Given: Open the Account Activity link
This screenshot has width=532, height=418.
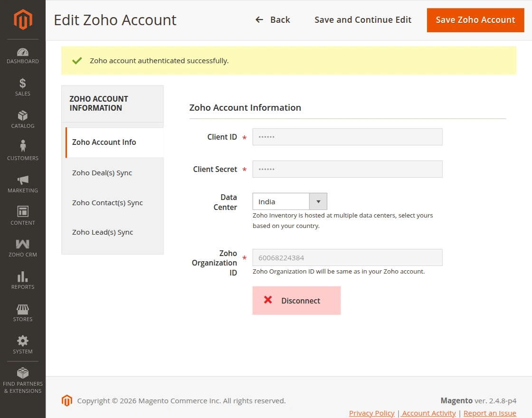Looking at the screenshot, I should click(429, 413).
